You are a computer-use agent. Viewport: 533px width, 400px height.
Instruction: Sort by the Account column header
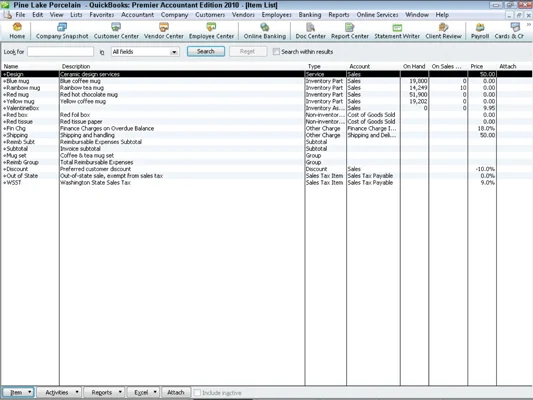(x=373, y=66)
